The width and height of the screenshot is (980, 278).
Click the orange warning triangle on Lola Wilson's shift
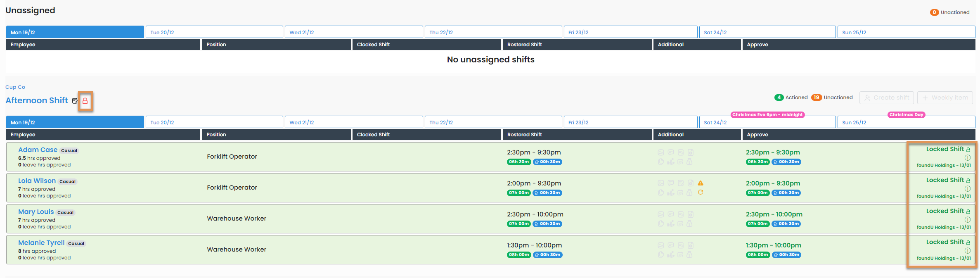click(x=701, y=183)
